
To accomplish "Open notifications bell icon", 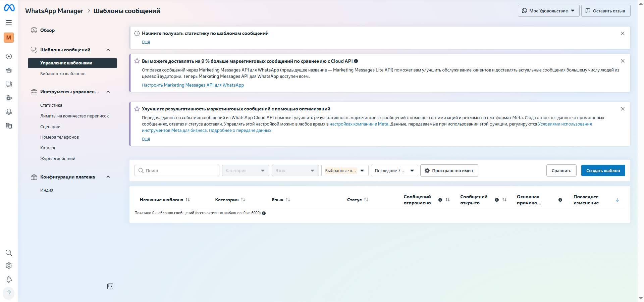I will 9,280.
